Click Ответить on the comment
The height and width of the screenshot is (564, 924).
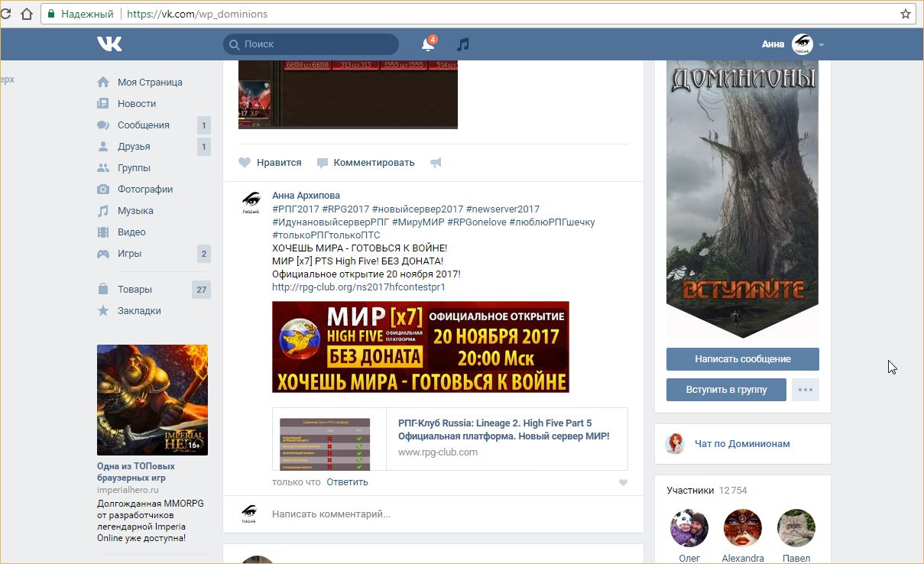click(347, 482)
